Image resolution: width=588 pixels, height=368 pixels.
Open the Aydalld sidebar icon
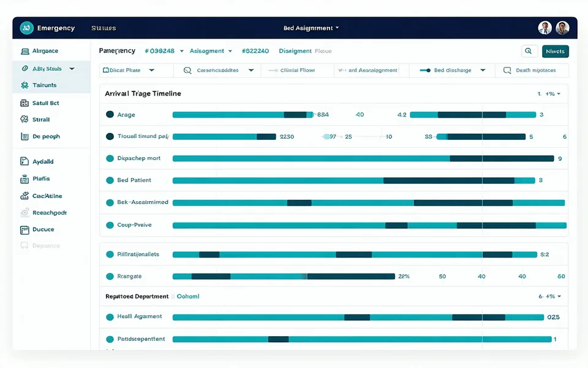[24, 161]
